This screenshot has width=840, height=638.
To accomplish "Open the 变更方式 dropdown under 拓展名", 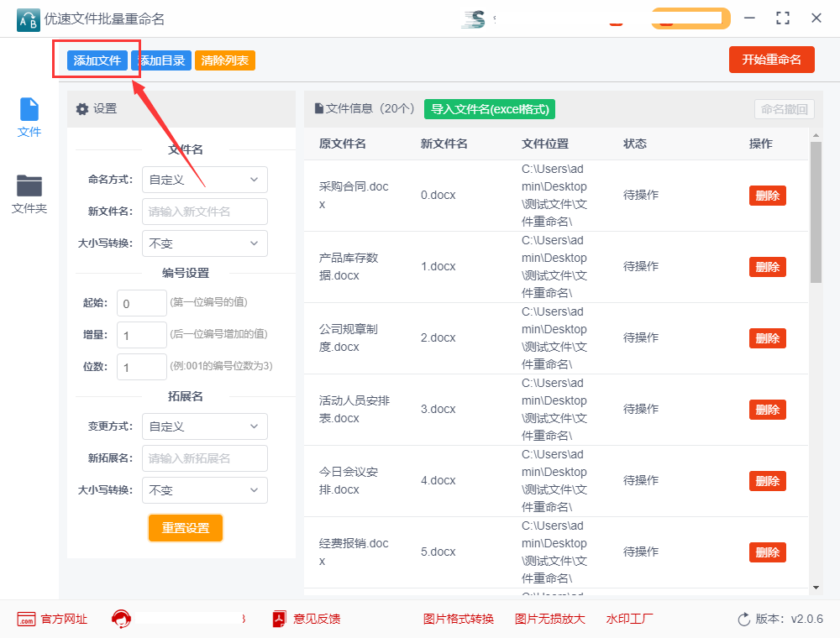I will pos(204,426).
